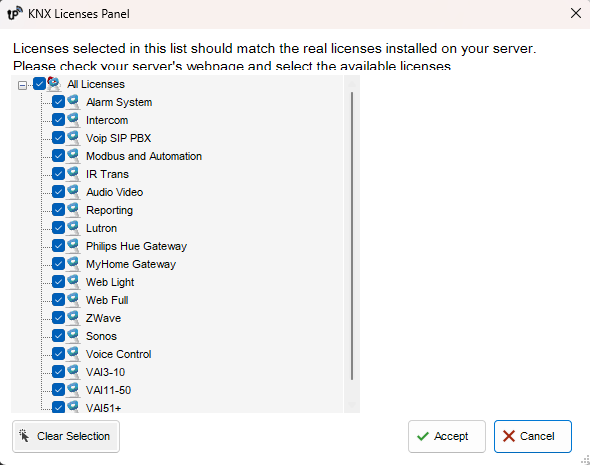Toggle the Modbus and Automation checkbox

click(58, 156)
